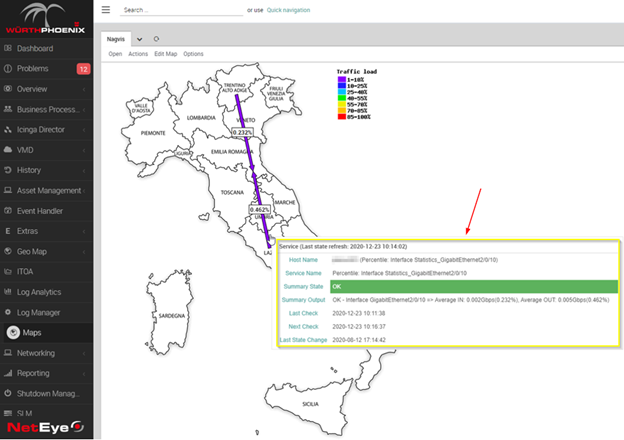Open the Dashboard sidebar icon

click(x=8, y=48)
